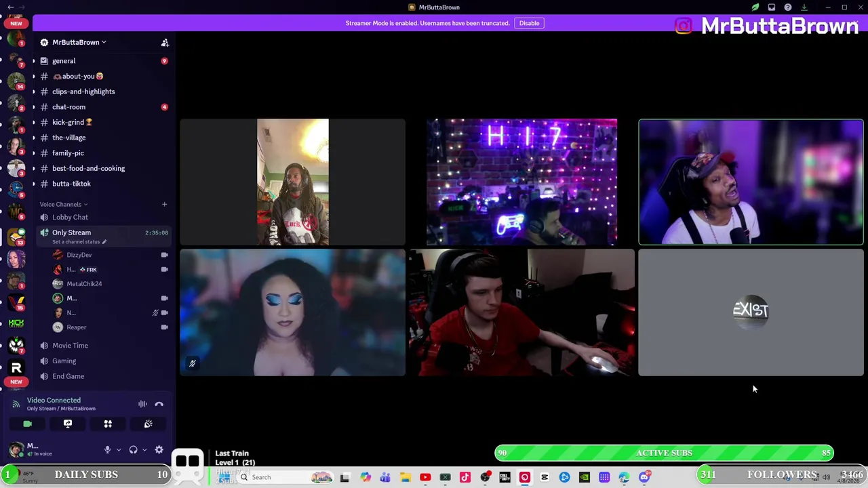Open the Video Connected signal info icon

click(x=16, y=404)
